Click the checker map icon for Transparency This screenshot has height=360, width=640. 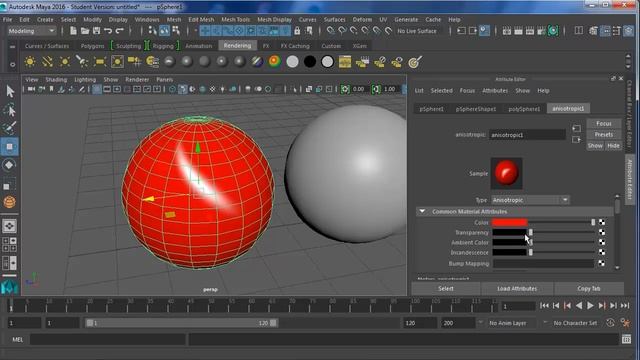pos(602,232)
